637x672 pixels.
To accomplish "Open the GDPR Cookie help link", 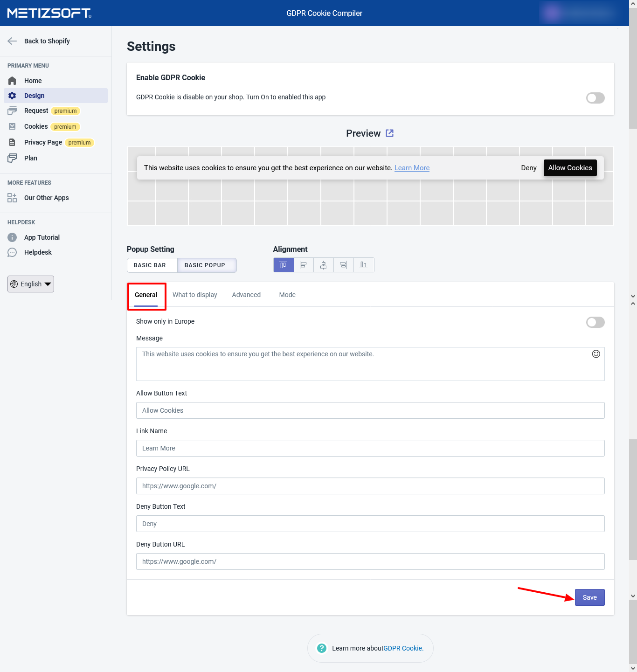I will 403,648.
